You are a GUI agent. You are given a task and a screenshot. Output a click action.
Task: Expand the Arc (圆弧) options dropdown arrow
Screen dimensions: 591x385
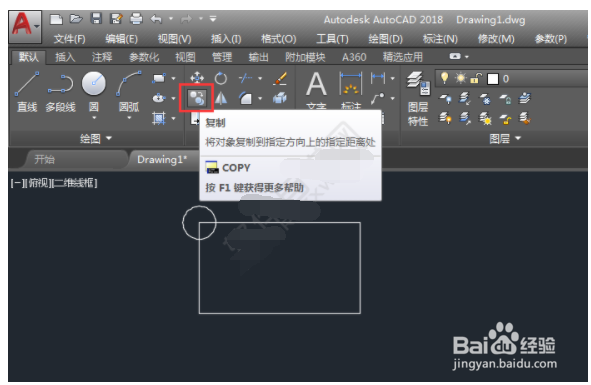(x=129, y=118)
